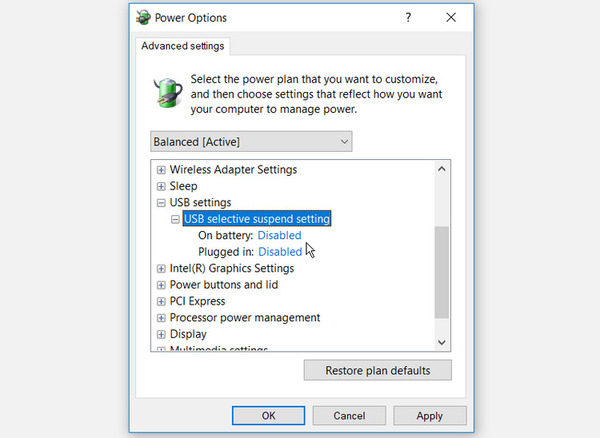Expand the PCI Express node
600x438 pixels.
coord(161,301)
